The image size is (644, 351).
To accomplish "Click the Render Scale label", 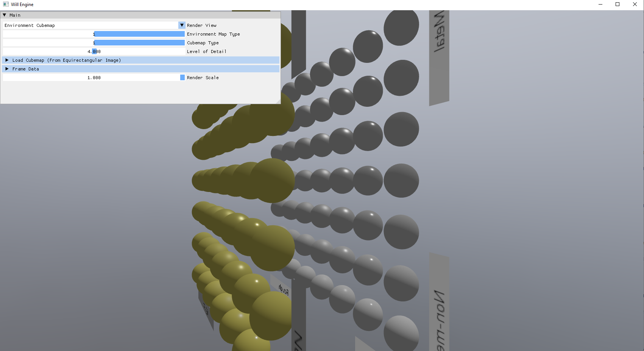I will [x=203, y=78].
